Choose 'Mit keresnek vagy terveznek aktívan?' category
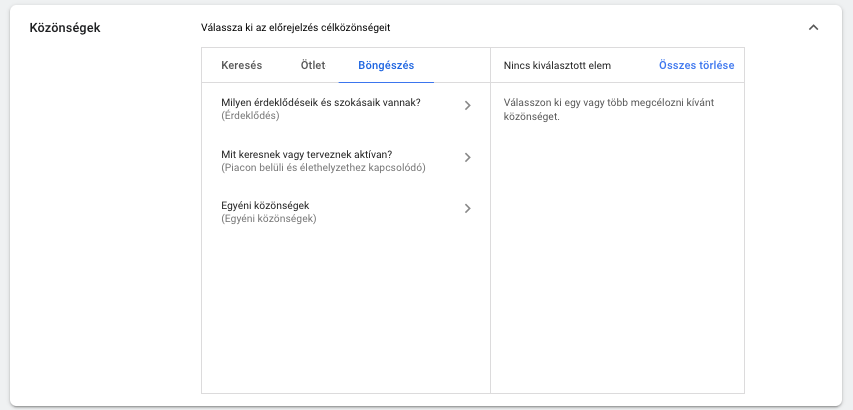853x410 pixels. pyautogui.click(x=307, y=154)
